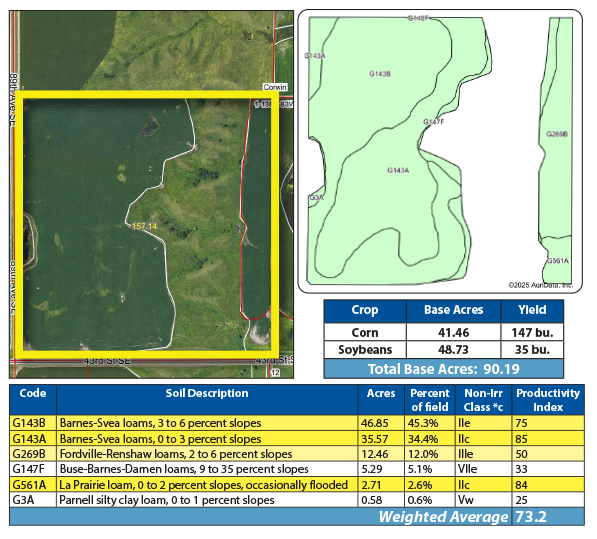Click soybeans base acres value 48.73
The height and width of the screenshot is (539, 597).
pyautogui.click(x=453, y=350)
